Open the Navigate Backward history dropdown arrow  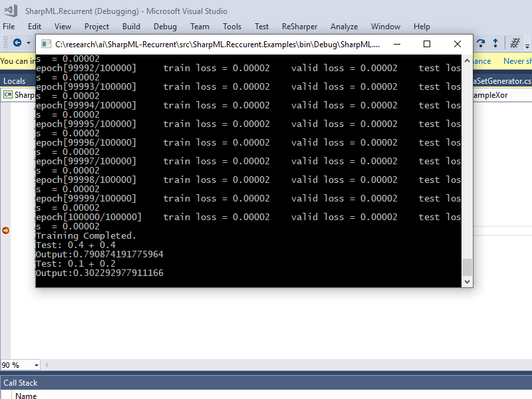pyautogui.click(x=29, y=43)
